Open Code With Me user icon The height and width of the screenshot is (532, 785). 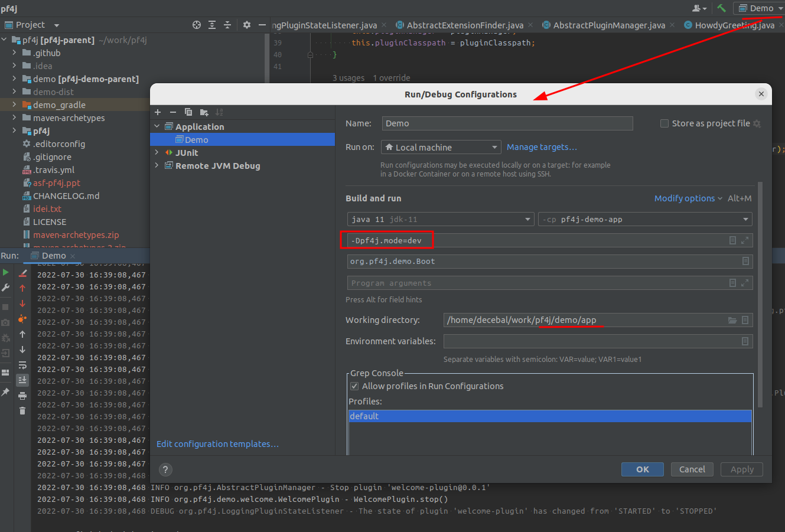(699, 8)
